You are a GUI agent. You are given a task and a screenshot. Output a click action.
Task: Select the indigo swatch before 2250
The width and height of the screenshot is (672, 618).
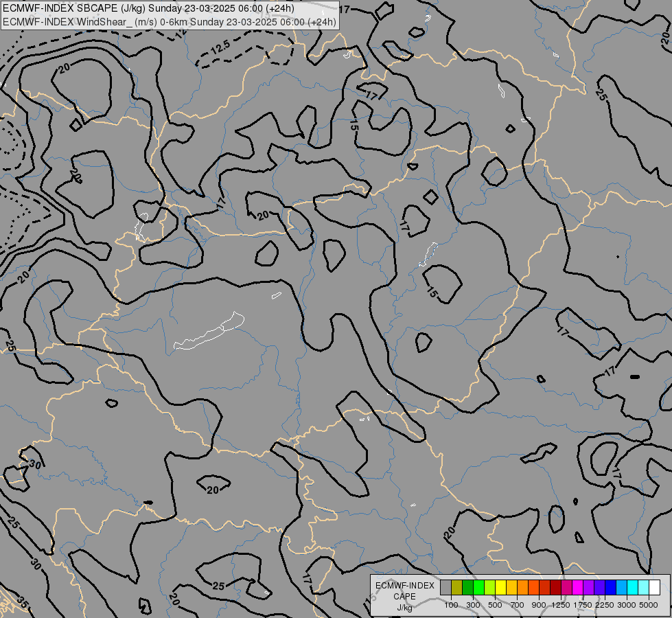(x=599, y=588)
